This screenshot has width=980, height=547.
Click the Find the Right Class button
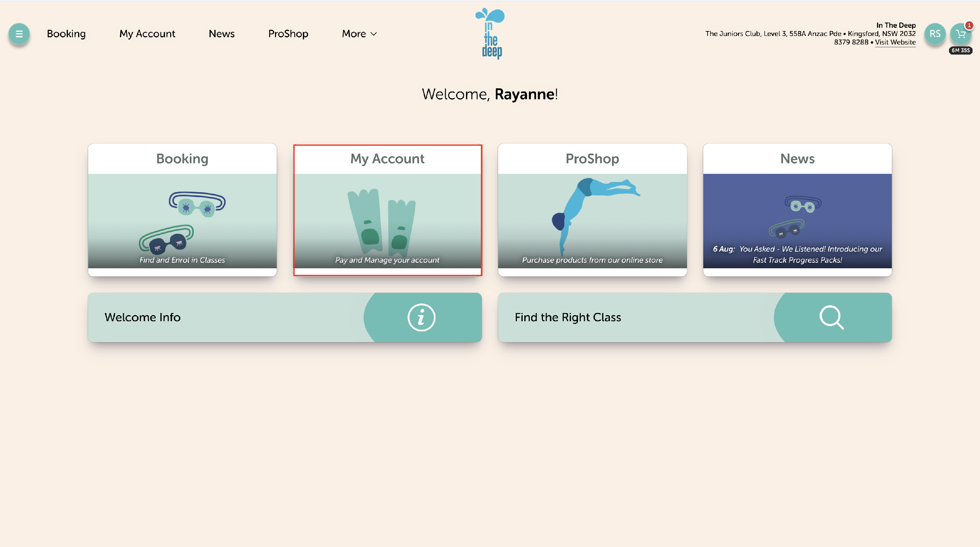[568, 317]
